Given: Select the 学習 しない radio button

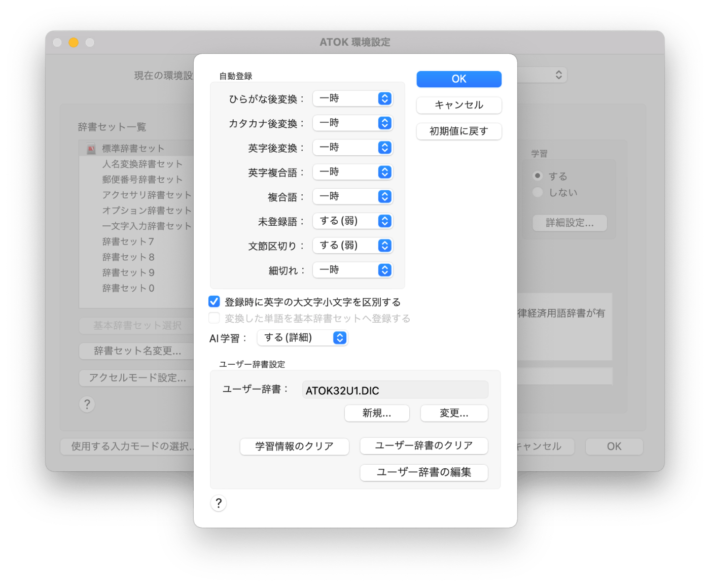Looking at the screenshot, I should 538,192.
